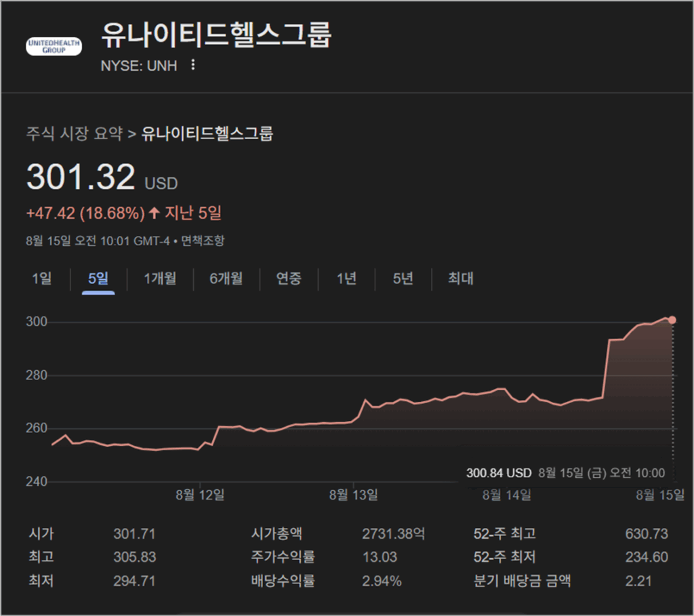
Task: Click the 배당수익률 value 2.94%
Action: click(x=382, y=581)
